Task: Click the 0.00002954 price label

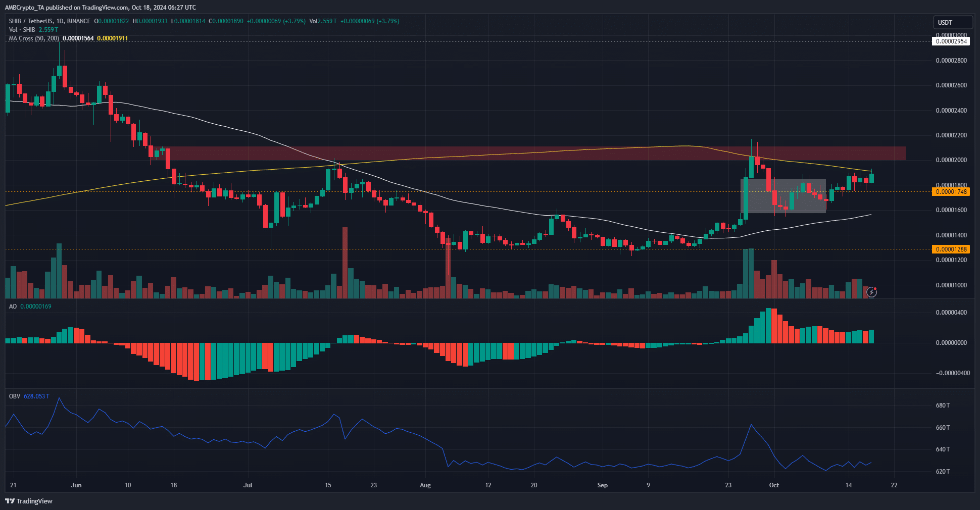Action: click(951, 41)
